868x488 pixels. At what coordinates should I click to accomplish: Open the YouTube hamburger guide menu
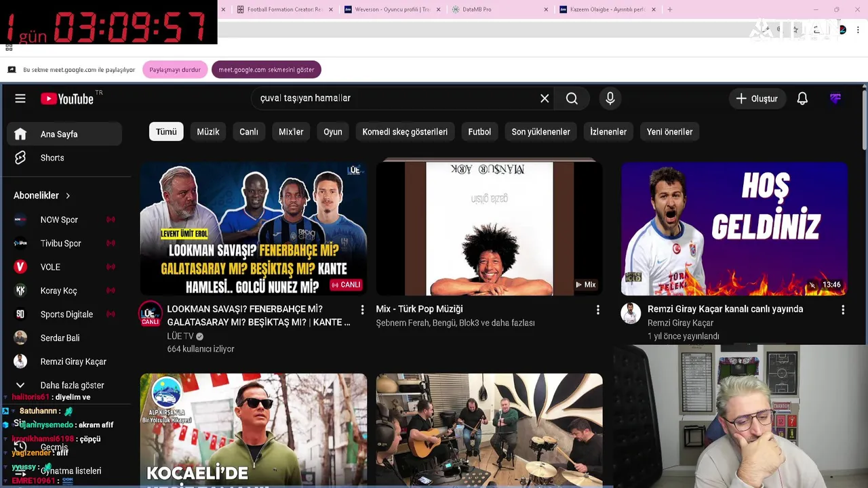pyautogui.click(x=20, y=98)
